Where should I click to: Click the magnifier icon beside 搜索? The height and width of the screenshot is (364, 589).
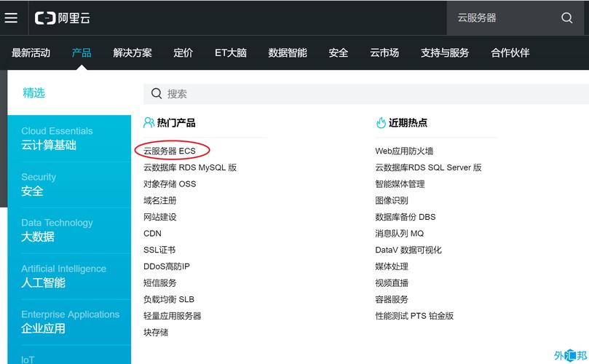point(157,93)
